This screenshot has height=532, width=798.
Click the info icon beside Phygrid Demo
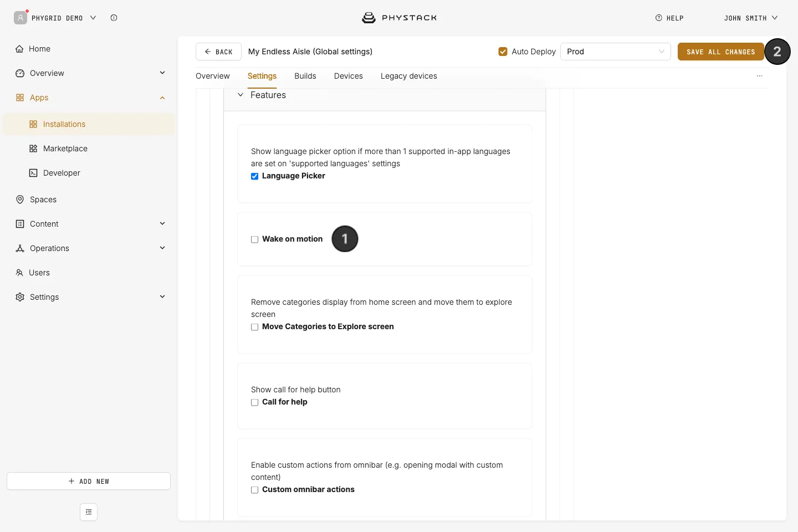pos(114,18)
